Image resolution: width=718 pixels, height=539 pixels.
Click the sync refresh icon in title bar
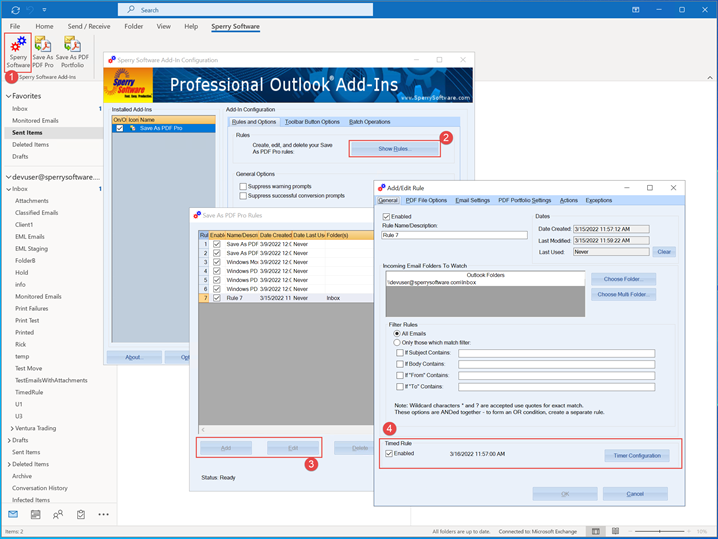16,10
